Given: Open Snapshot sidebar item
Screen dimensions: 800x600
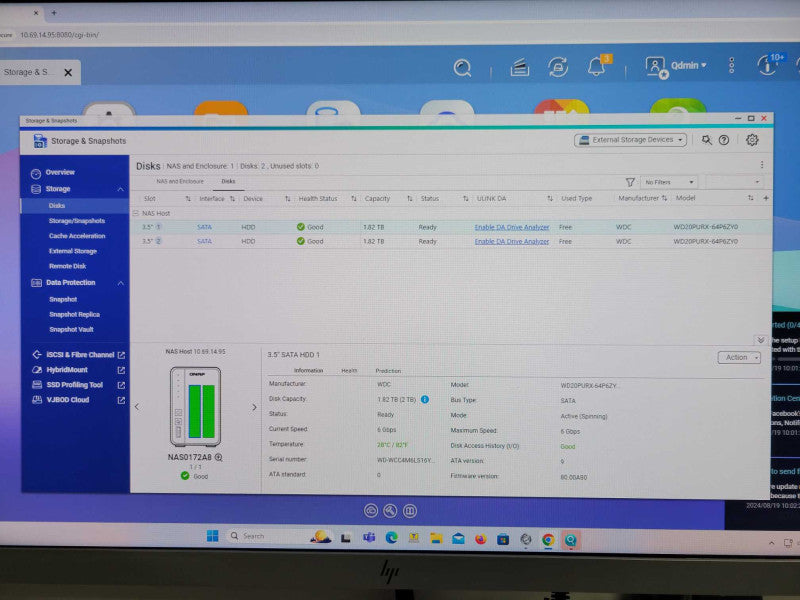Looking at the screenshot, I should coord(63,299).
